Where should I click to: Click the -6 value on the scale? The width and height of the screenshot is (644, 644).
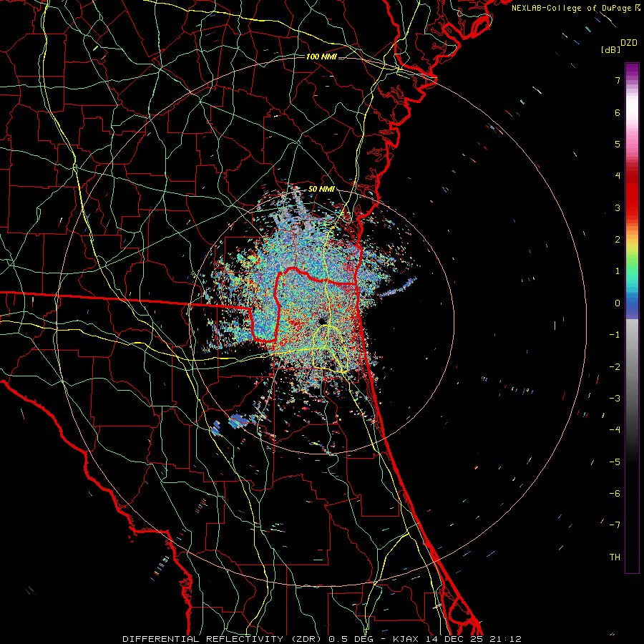615,493
